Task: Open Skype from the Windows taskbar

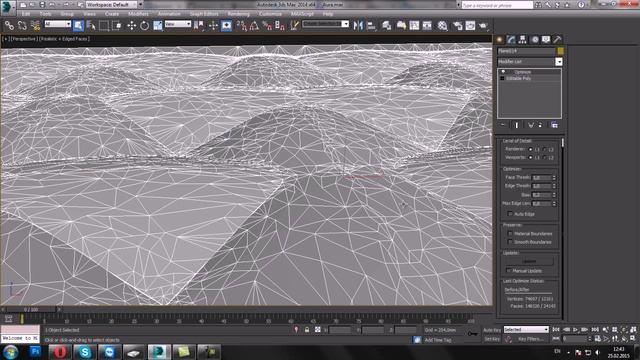Action: point(85,352)
